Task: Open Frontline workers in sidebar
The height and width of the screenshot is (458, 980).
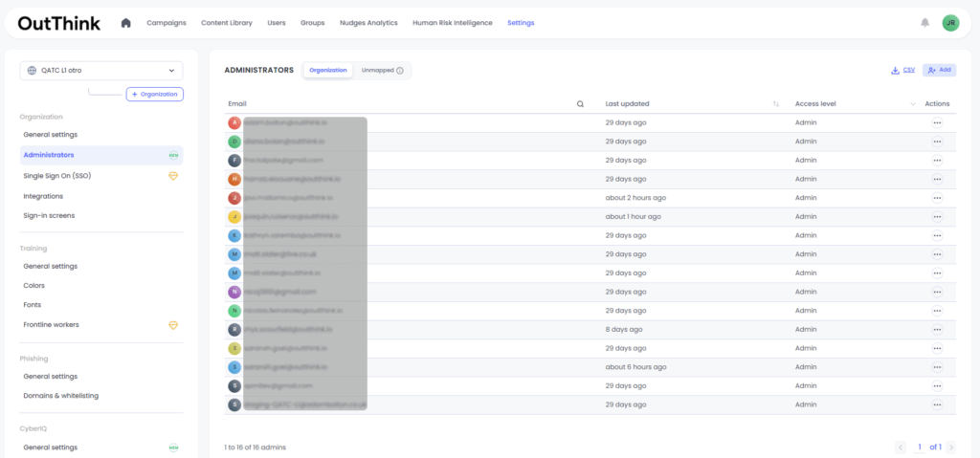Action: point(52,325)
